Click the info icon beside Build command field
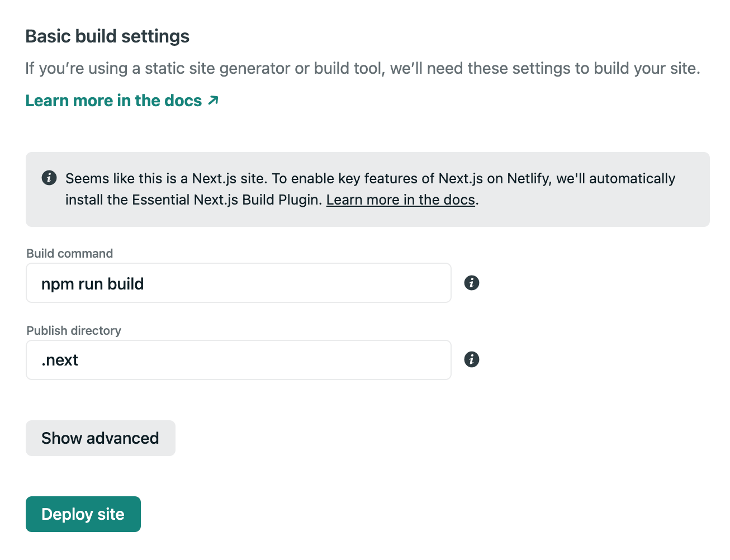The image size is (730, 560). 472,283
